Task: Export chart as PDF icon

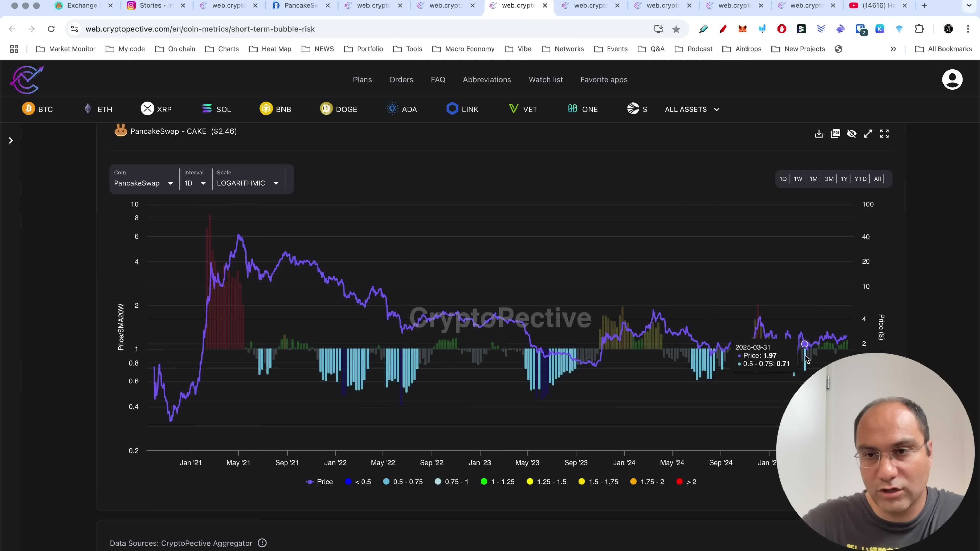Action: (x=835, y=134)
